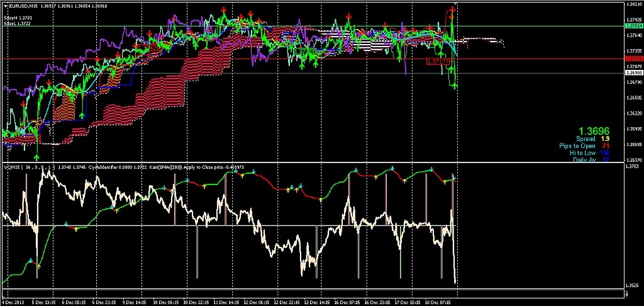Click the 12 Dec 06:15 time label
Viewport: 644px width, 306px height.
257,302
